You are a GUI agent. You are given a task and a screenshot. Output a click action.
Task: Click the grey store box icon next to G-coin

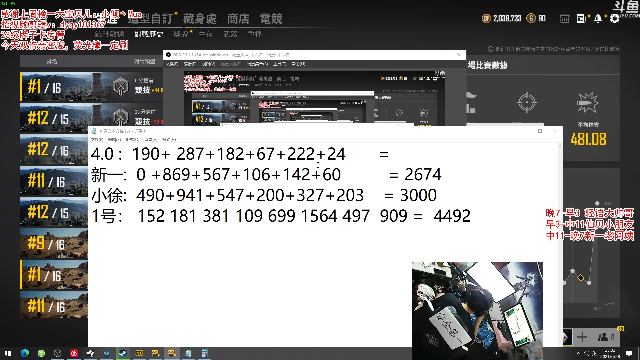point(564,19)
